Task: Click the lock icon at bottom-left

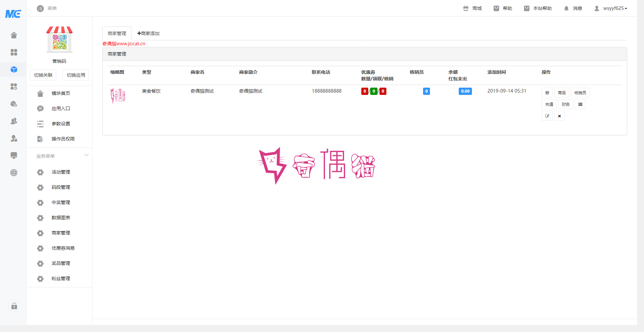Action: (x=14, y=306)
